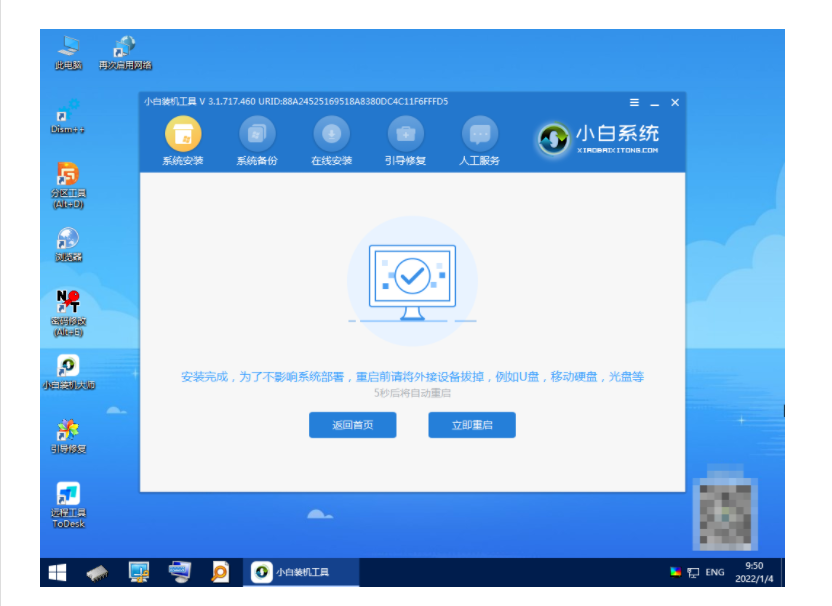Click the Windows Start button
Screen dimensions: 832x606
click(58, 572)
